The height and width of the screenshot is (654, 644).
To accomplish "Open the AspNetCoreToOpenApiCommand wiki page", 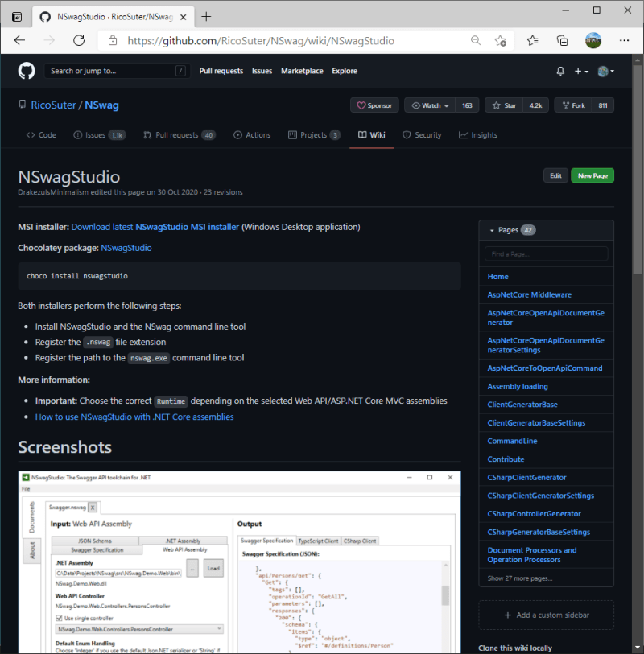I will pyautogui.click(x=545, y=368).
